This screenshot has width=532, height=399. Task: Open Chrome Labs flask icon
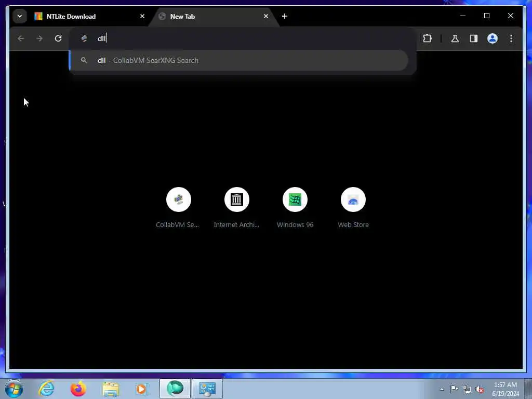455,38
